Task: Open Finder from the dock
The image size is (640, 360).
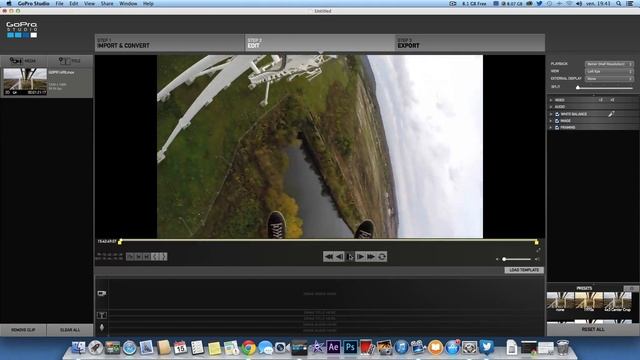Action: 78,347
